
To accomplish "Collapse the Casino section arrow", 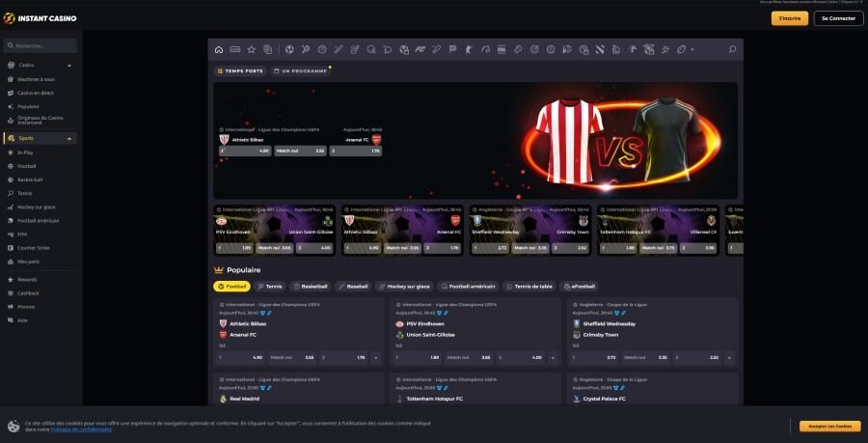I will 69,66.
